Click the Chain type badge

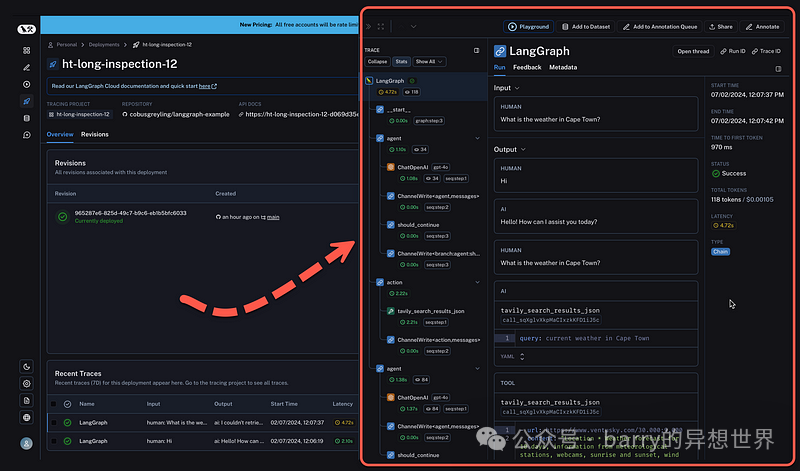(720, 252)
